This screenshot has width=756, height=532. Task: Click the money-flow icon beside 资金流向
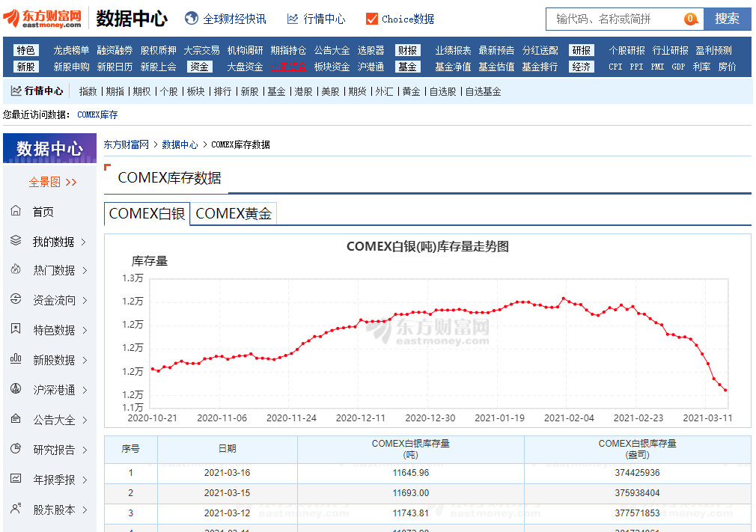pyautogui.click(x=16, y=299)
